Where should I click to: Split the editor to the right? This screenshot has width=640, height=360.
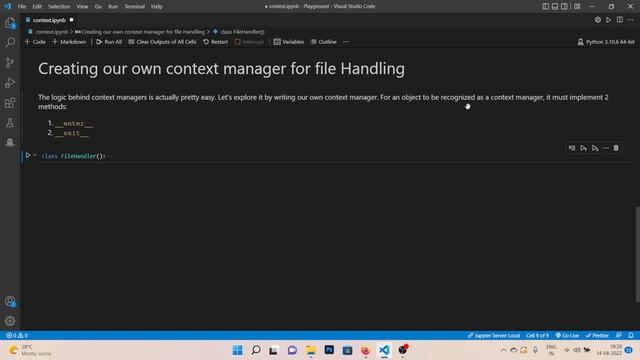(620, 20)
